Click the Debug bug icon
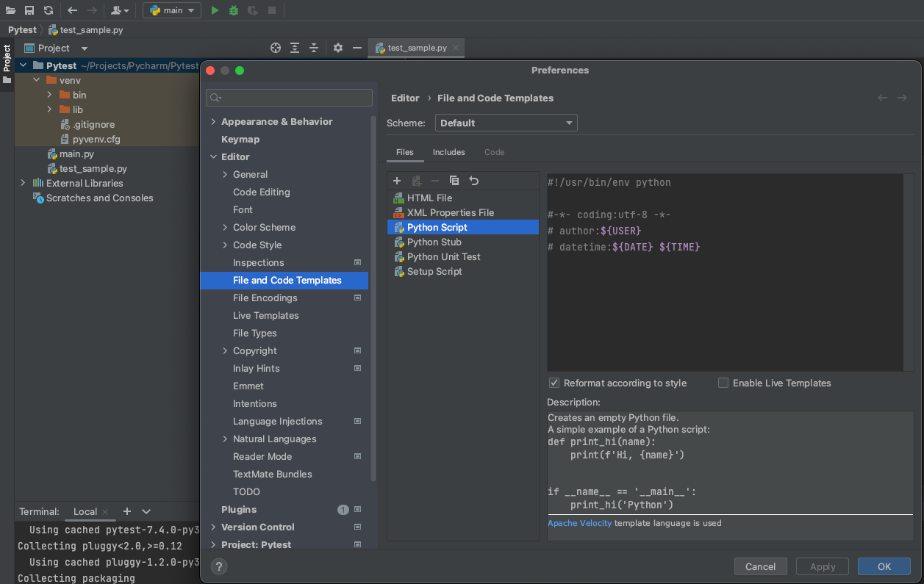This screenshot has height=584, width=924. coord(234,10)
